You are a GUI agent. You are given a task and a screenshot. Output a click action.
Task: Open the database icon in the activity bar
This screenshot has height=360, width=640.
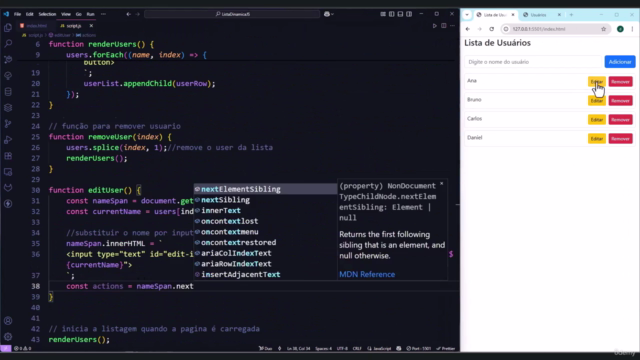(x=8, y=91)
